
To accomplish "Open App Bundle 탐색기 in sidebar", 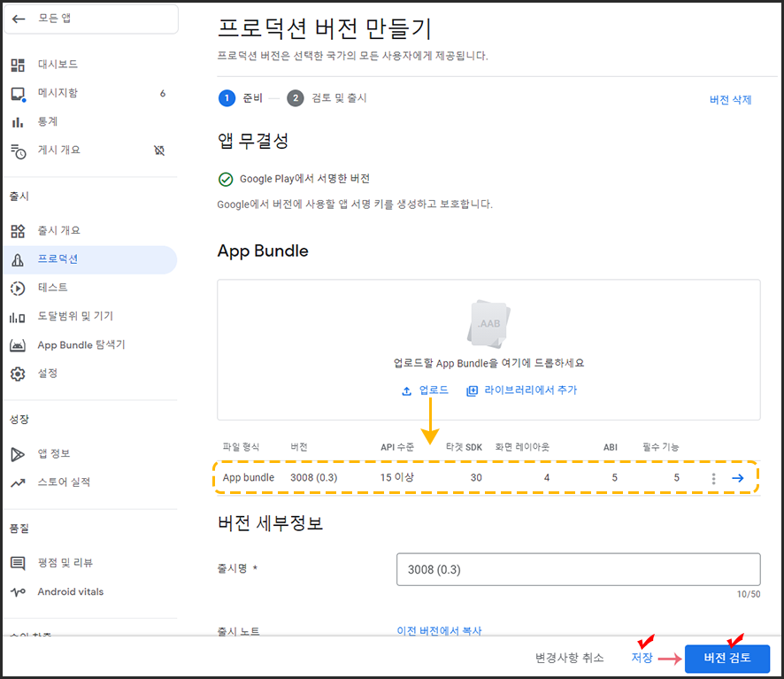I will [x=81, y=345].
